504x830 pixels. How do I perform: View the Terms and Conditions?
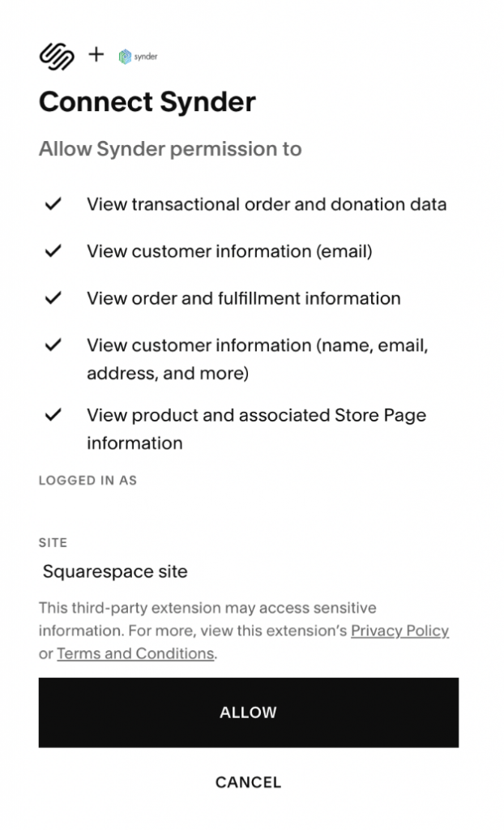(x=135, y=653)
